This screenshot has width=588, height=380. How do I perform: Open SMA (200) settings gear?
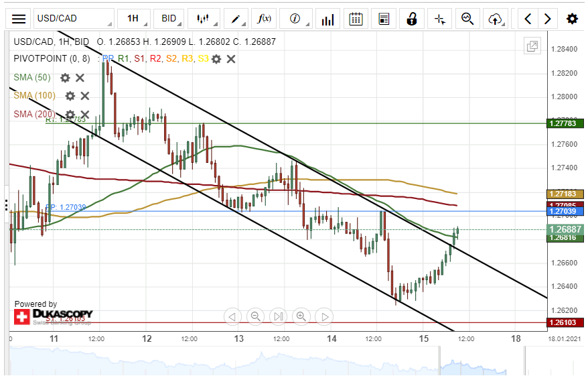(70, 114)
